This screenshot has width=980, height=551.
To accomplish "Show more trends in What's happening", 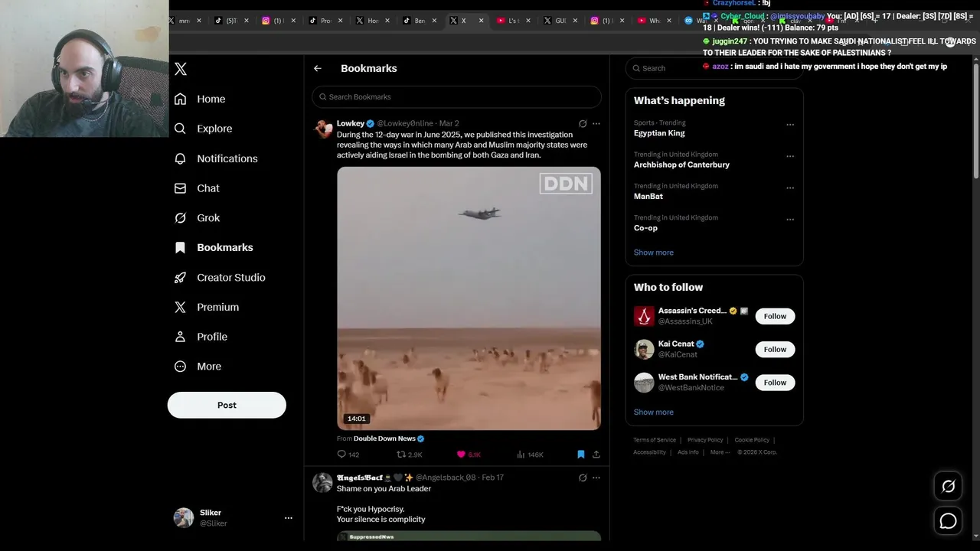I will [x=654, y=253].
